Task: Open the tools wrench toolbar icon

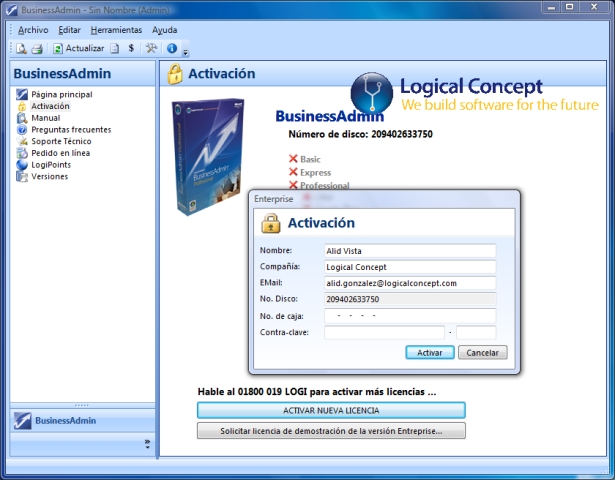Action: point(151,48)
